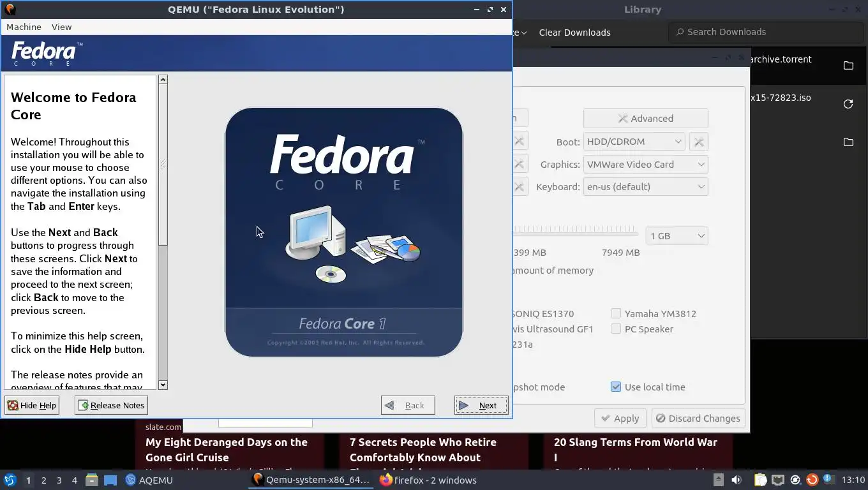Screen dimensions: 868x490
Task: Switch to firefox - 2 windows taskbar entry
Action: [428, 480]
